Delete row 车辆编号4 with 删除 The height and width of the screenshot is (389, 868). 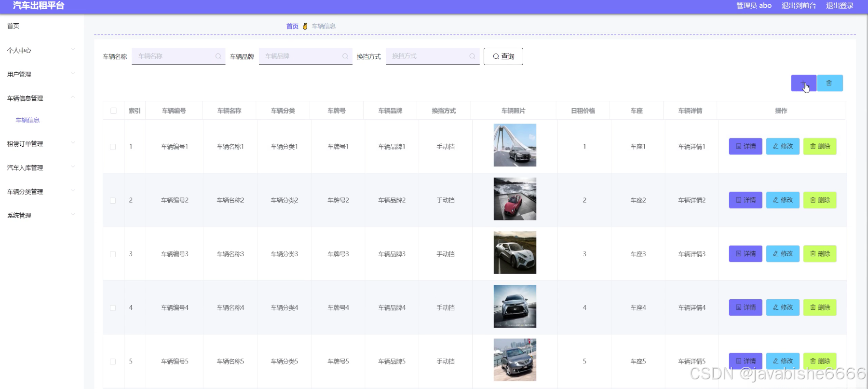(x=820, y=307)
